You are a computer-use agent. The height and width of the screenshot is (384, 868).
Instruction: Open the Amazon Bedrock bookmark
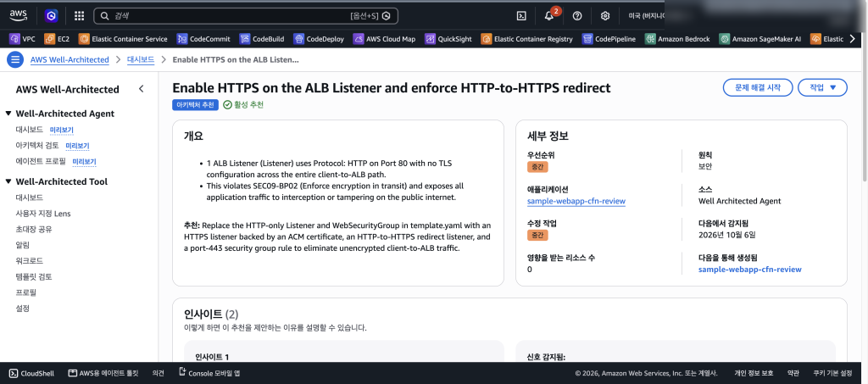677,39
